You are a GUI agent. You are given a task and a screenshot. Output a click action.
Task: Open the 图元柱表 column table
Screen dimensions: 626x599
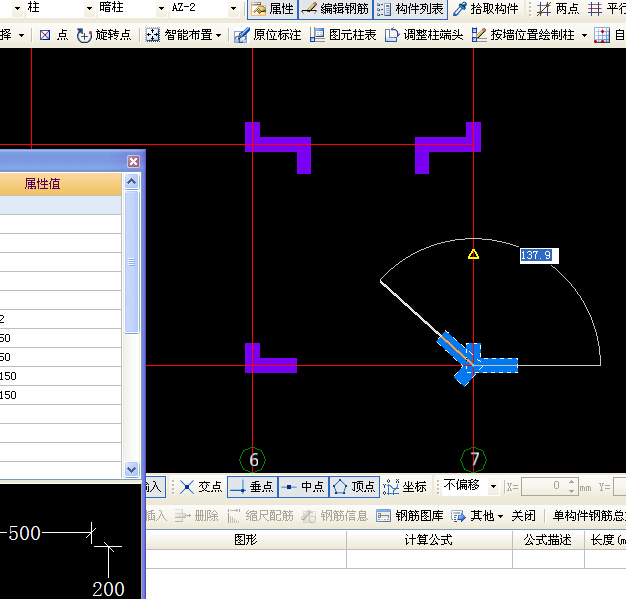click(x=343, y=35)
